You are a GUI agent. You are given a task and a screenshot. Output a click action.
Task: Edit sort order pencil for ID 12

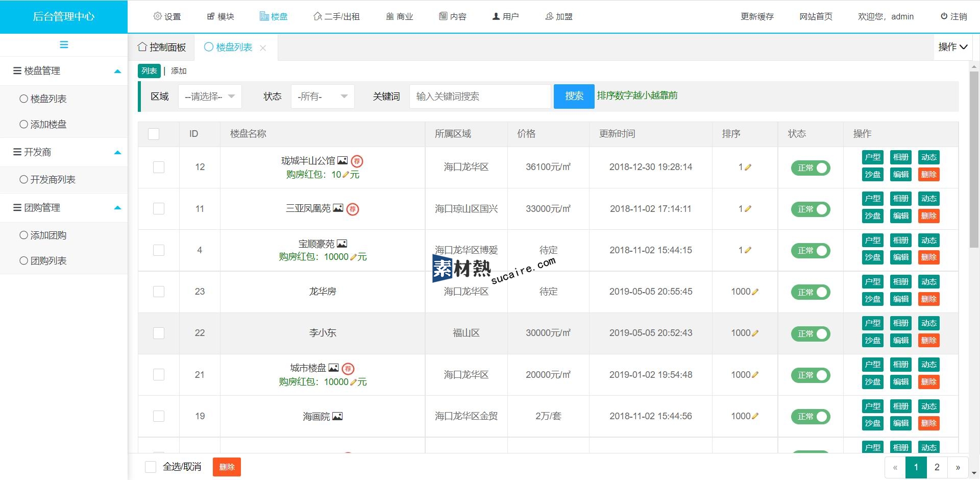click(x=748, y=167)
